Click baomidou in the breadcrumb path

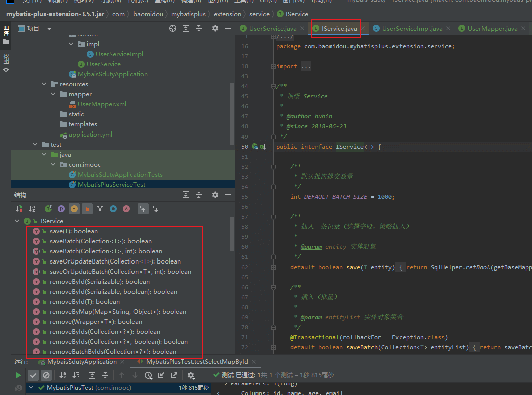pyautogui.click(x=148, y=14)
